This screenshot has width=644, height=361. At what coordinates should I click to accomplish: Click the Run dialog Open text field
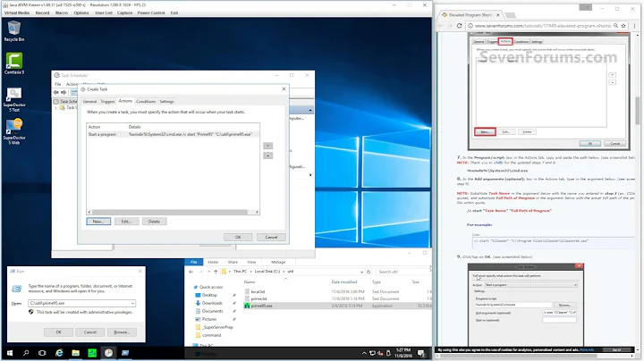click(x=80, y=303)
